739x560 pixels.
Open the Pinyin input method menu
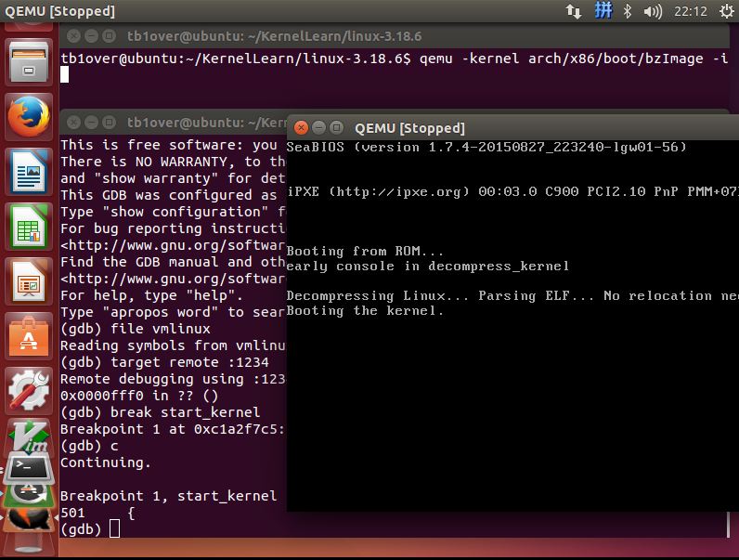[x=603, y=11]
